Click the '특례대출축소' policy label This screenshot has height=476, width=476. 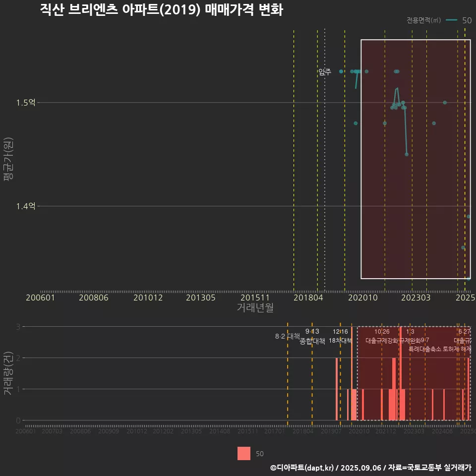pyautogui.click(x=425, y=349)
